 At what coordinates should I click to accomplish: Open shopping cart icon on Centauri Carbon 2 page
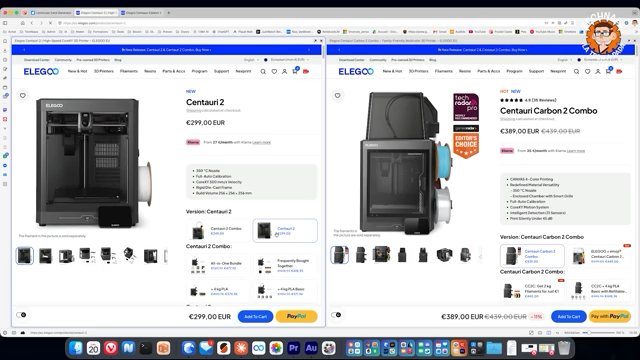(609, 71)
